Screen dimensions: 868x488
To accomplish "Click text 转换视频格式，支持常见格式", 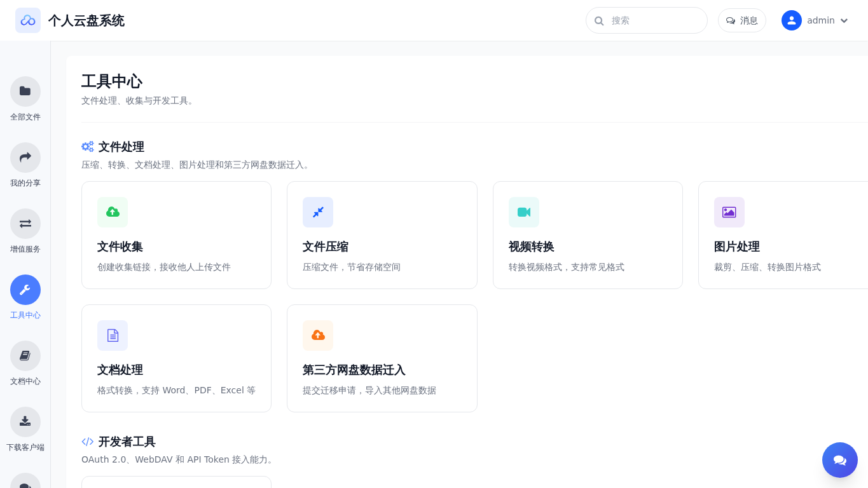I will click(x=567, y=267).
